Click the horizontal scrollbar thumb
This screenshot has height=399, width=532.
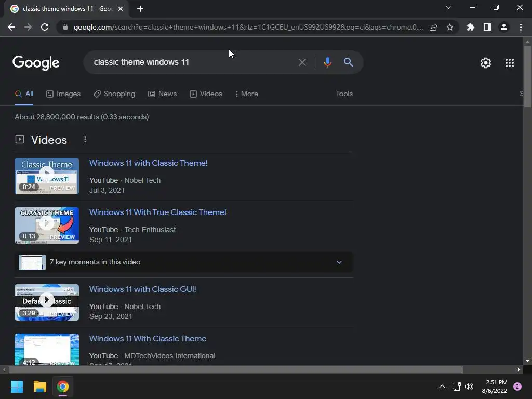pyautogui.click(x=235, y=370)
